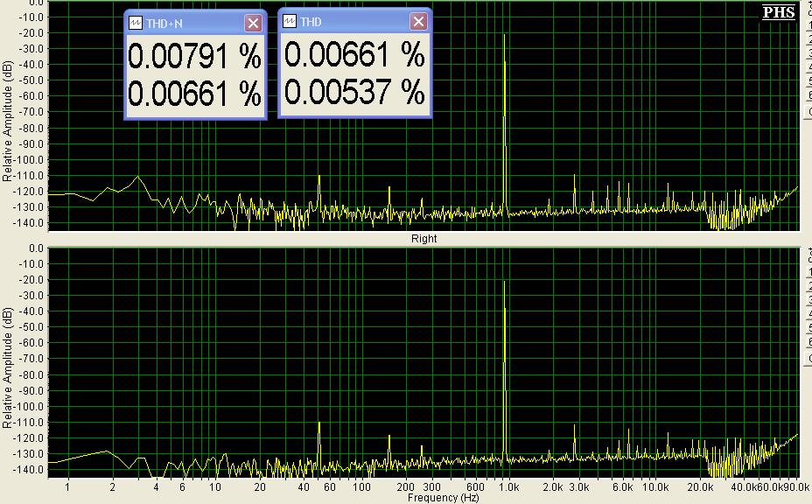Screen dimensions: 812x504
Task: Click the "20.0k" frequency axis tick label
Action: [x=700, y=487]
